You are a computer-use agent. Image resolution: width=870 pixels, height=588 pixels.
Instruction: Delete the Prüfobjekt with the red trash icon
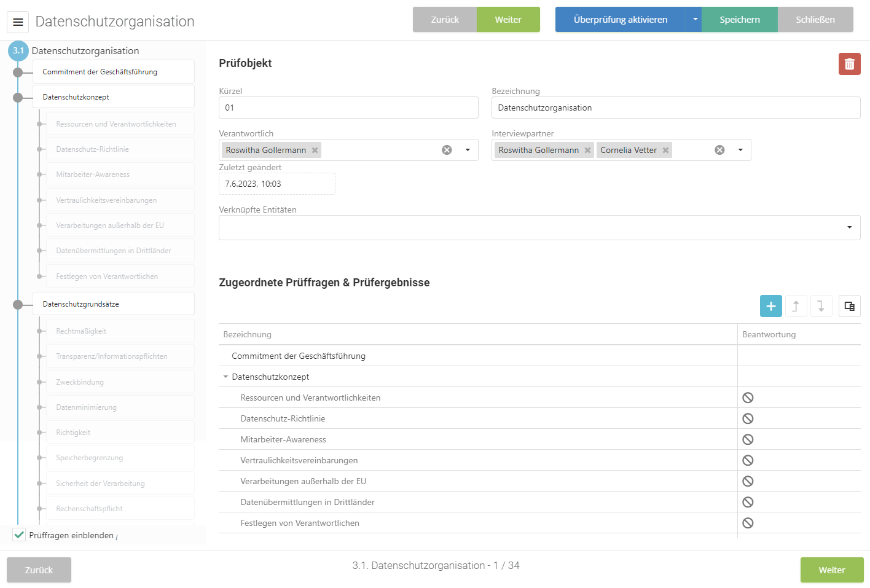click(849, 64)
